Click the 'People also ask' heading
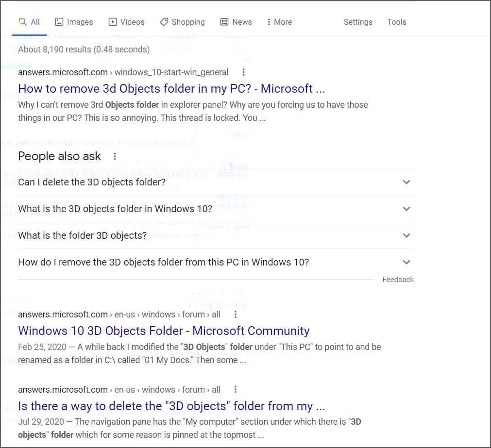491x448 pixels. [x=60, y=156]
